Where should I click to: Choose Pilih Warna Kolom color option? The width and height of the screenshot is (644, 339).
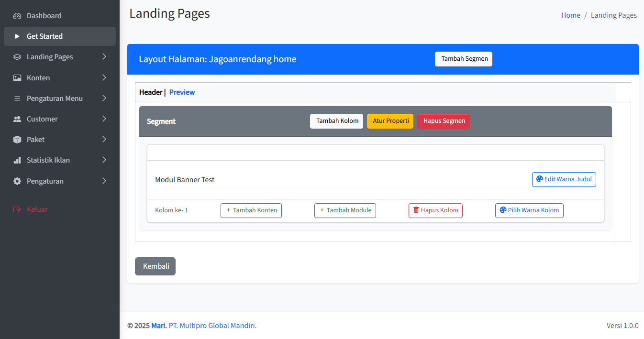[x=529, y=210]
